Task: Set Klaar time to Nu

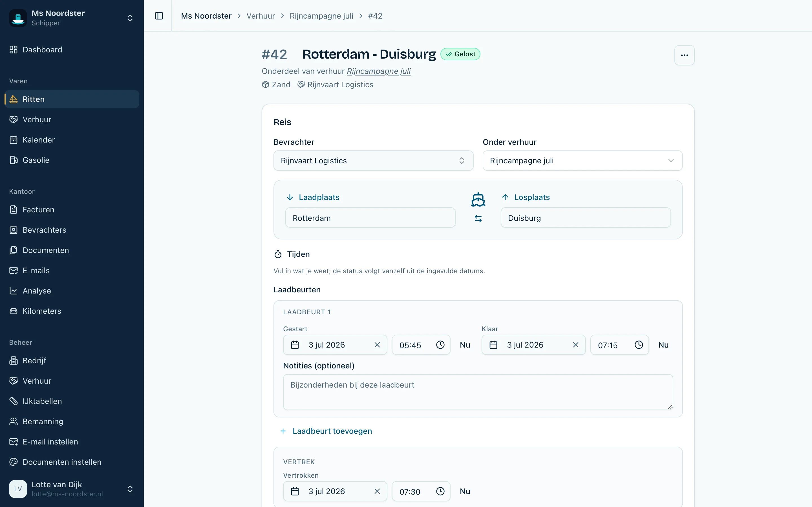Action: pos(663,345)
